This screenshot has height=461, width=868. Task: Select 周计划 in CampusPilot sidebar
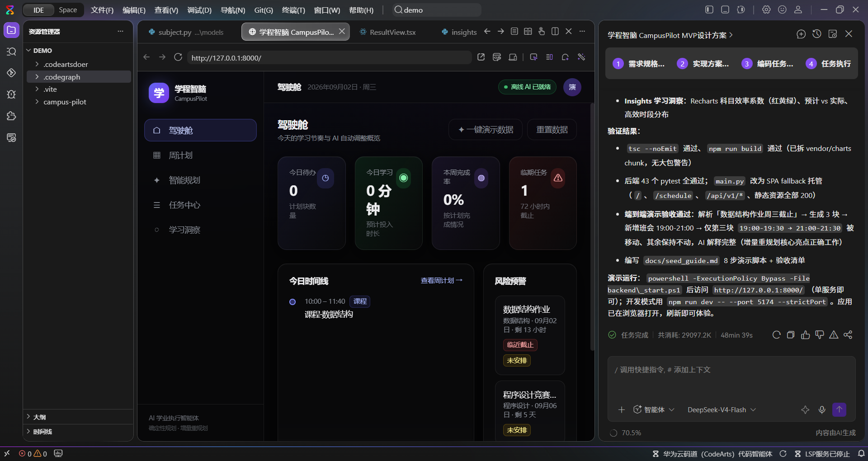(200, 155)
